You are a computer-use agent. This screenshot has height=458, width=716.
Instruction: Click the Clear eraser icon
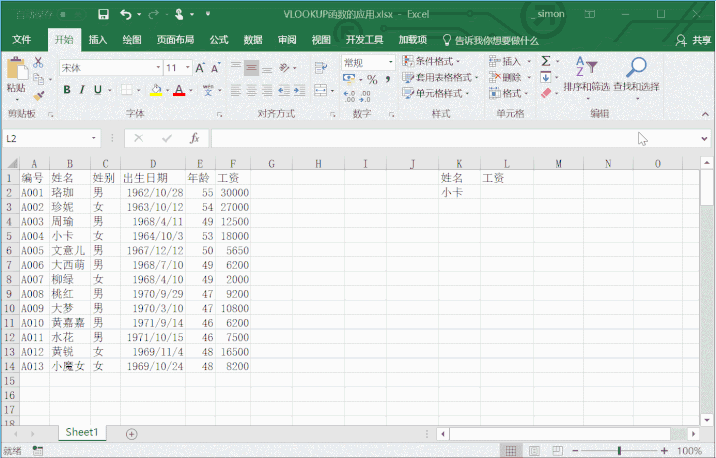(x=546, y=93)
